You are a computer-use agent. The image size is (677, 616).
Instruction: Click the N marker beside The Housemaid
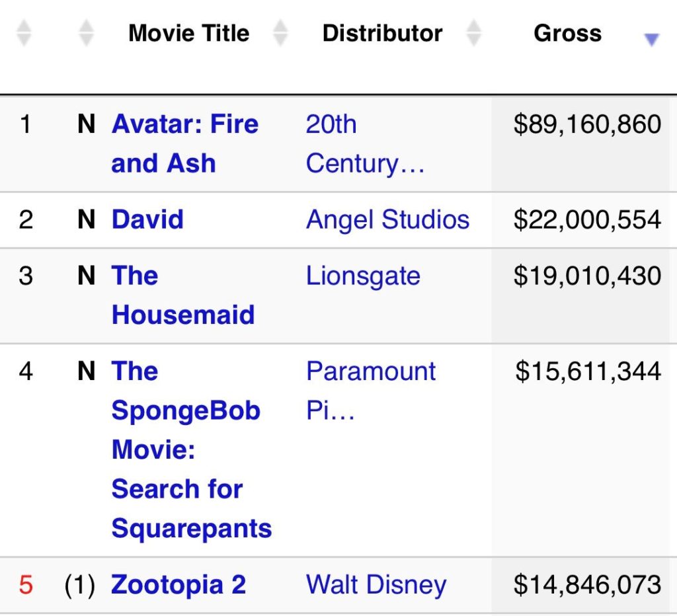[87, 276]
